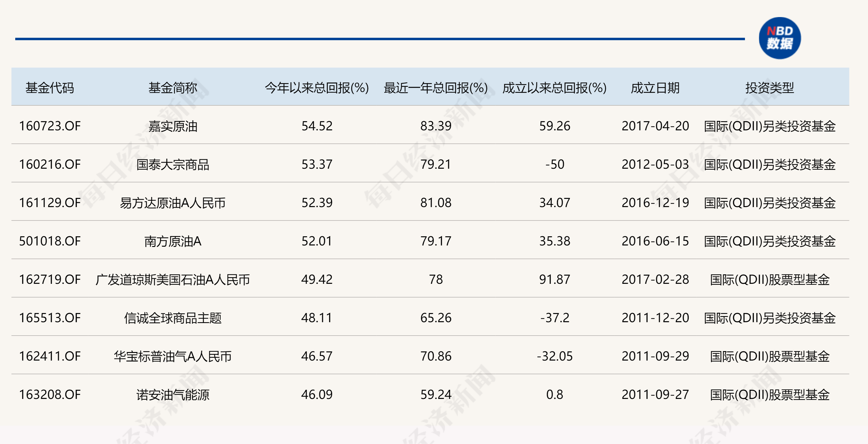Image resolution: width=868 pixels, height=444 pixels.
Task: Click the 今年以来总回报(%) column header
Action: tap(317, 88)
